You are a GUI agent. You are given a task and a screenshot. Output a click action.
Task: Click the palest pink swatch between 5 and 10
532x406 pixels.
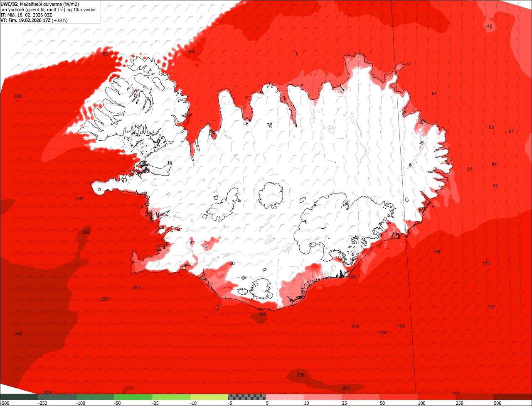[285, 397]
